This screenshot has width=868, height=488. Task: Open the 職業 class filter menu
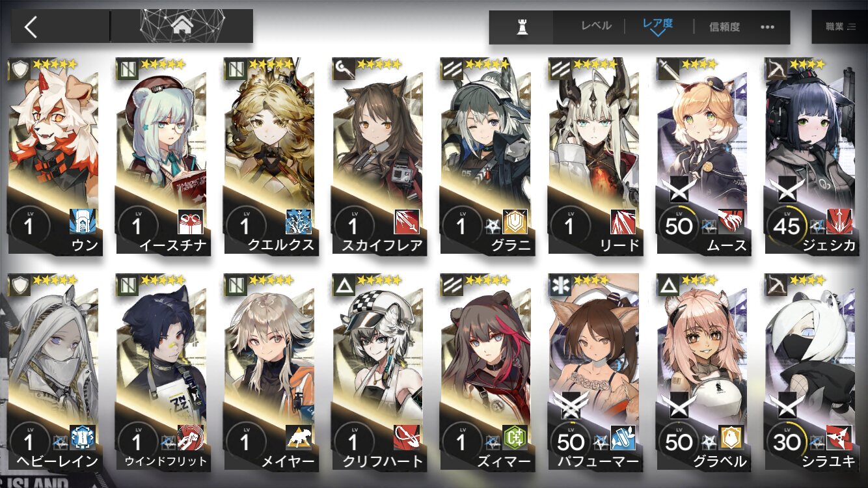tap(839, 27)
